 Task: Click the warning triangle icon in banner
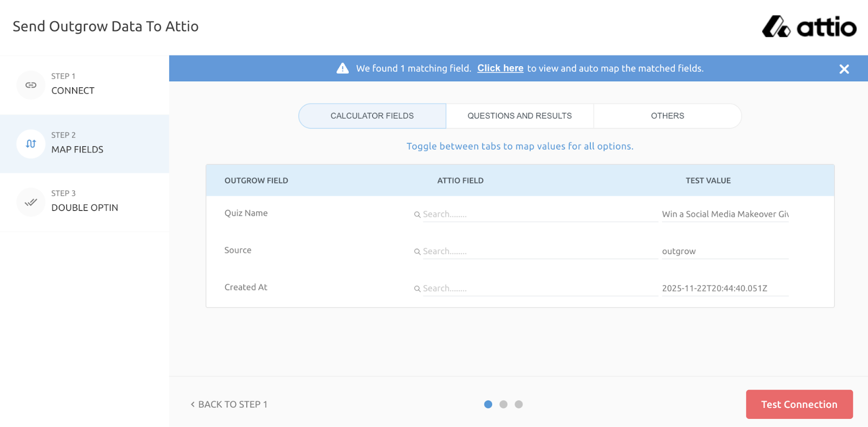tap(342, 68)
